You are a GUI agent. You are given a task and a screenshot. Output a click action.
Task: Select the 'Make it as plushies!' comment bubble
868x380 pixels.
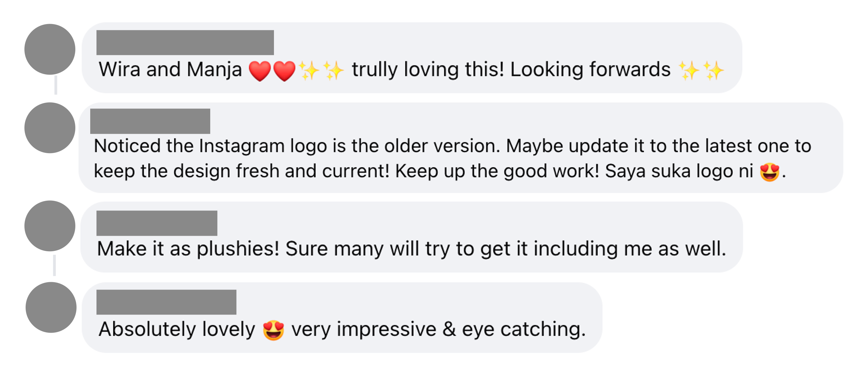[x=412, y=237]
